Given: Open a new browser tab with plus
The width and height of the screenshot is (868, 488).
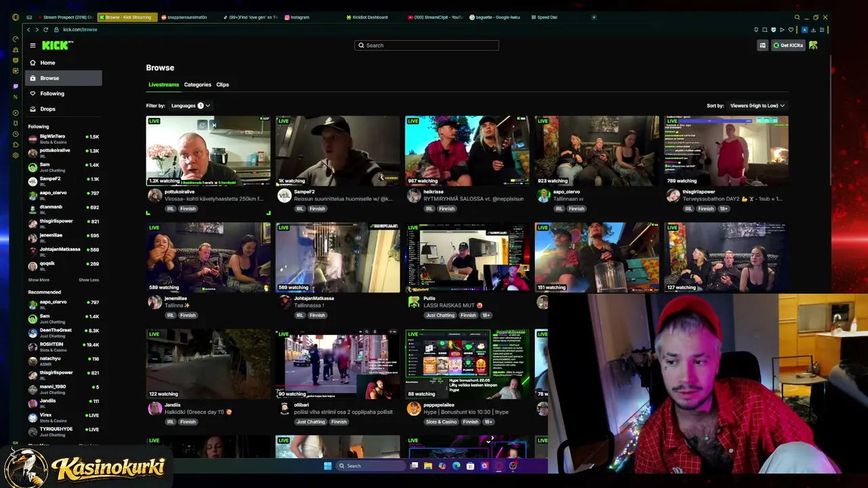Looking at the screenshot, I should pyautogui.click(x=593, y=17).
